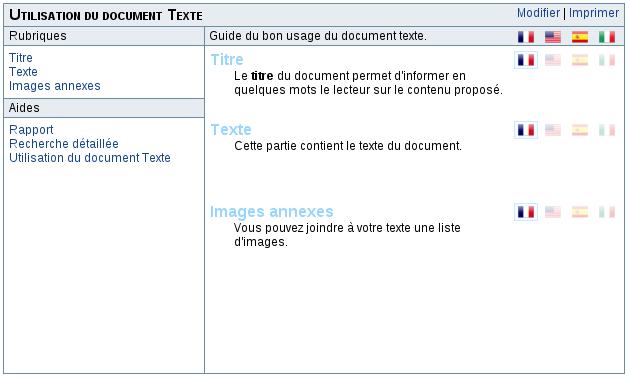Viewport: 630px width, 378px height.
Task: Click the French flag in the header row
Action: (526, 37)
